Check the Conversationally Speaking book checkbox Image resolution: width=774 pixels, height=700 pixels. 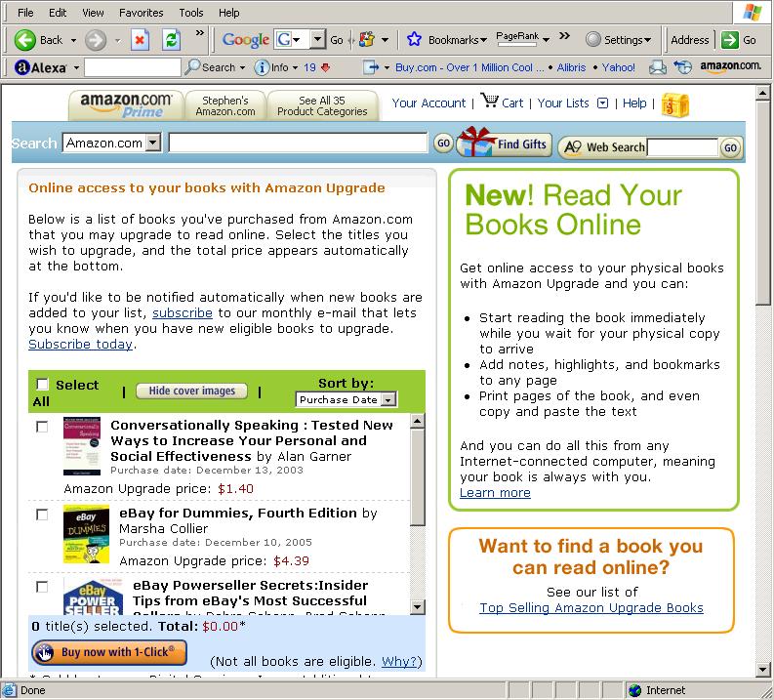pyautogui.click(x=42, y=427)
